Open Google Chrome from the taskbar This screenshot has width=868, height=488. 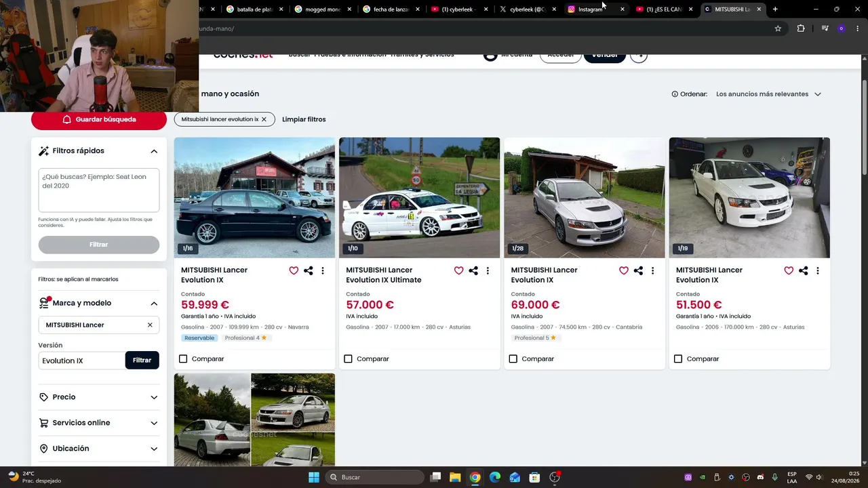point(475,477)
